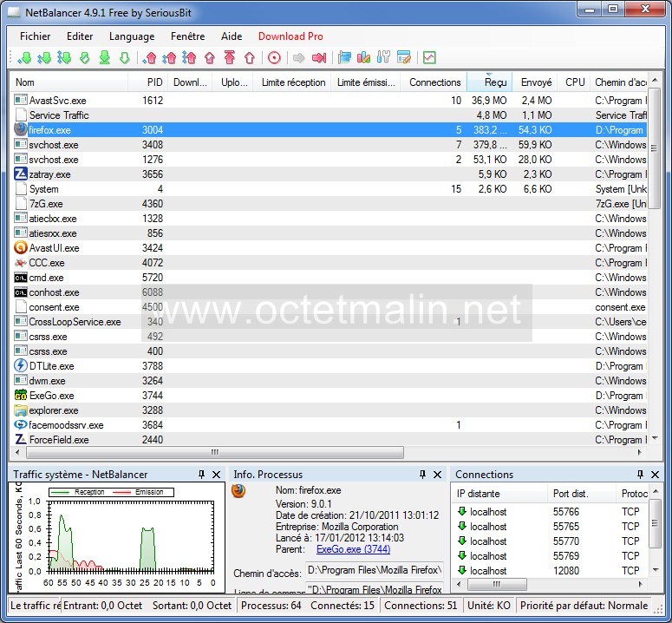
Task: Sort by Nom column header
Action: (x=69, y=82)
